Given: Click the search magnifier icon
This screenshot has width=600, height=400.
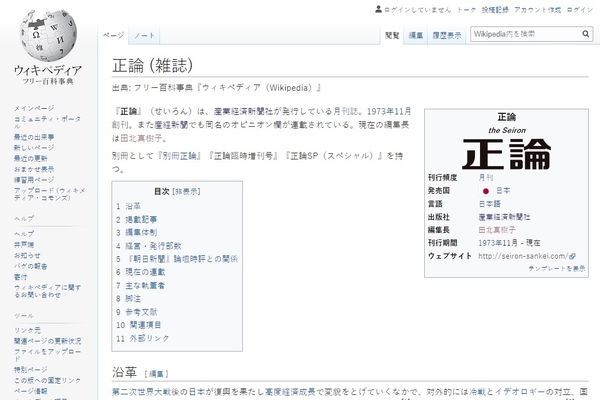Looking at the screenshot, I should [x=585, y=34].
